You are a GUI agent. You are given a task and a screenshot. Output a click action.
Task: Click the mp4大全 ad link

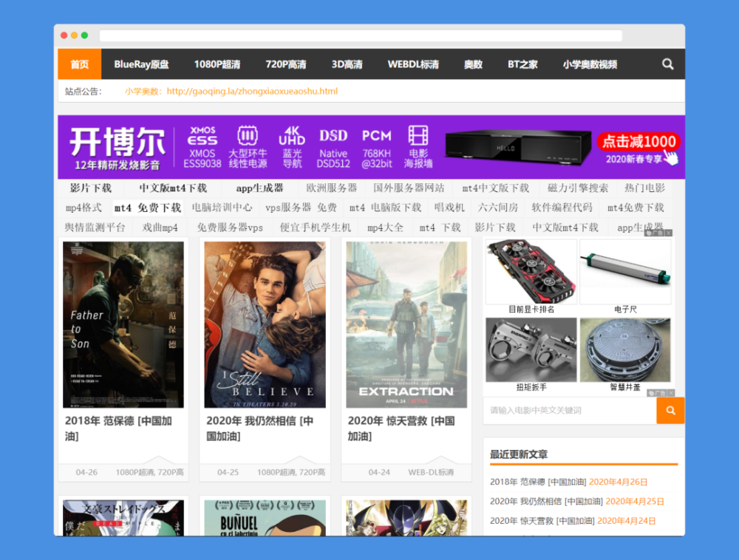(386, 228)
